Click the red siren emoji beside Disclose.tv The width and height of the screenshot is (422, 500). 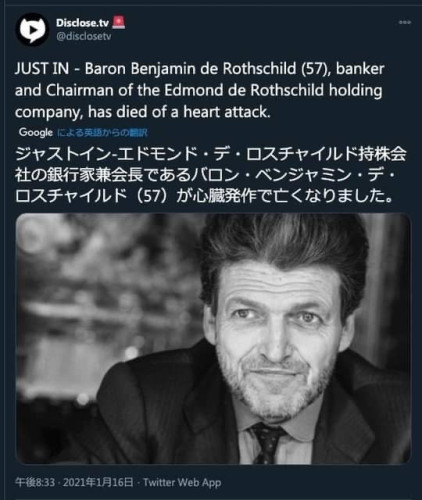[x=118, y=22]
